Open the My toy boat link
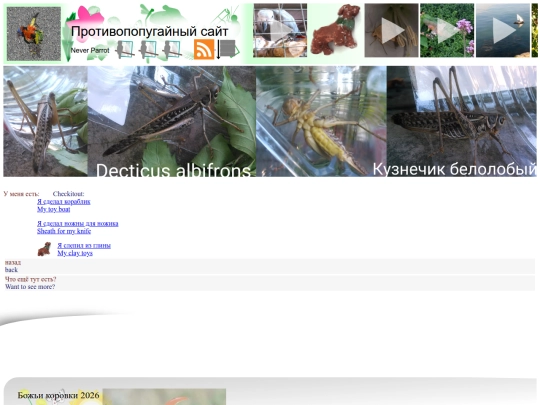This screenshot has height=405, width=540. tap(54, 209)
